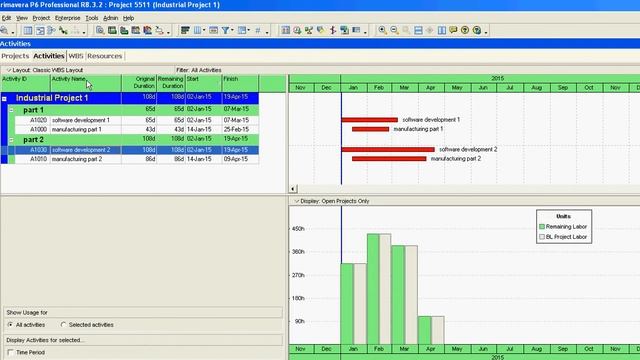The image size is (640, 360).
Task: Click the Remaining Labor green legend swatch
Action: (x=542, y=227)
